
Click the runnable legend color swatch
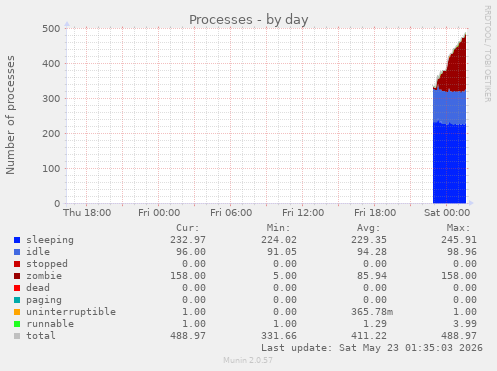coord(17,324)
